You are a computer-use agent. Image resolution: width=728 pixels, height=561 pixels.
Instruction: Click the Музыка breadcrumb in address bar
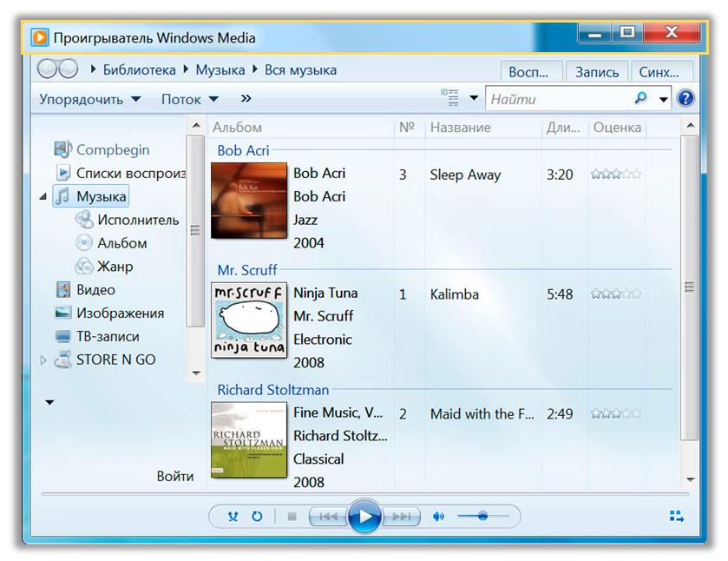pyautogui.click(x=220, y=69)
